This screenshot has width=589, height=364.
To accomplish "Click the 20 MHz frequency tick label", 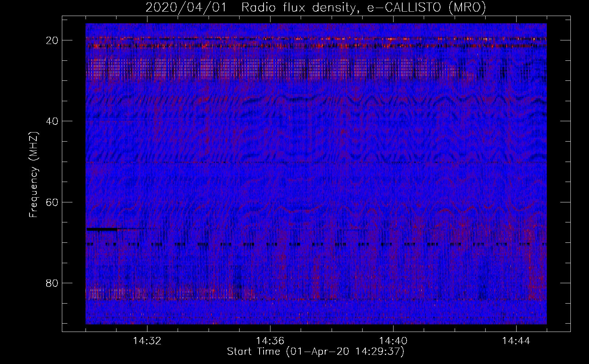I will tap(52, 40).
